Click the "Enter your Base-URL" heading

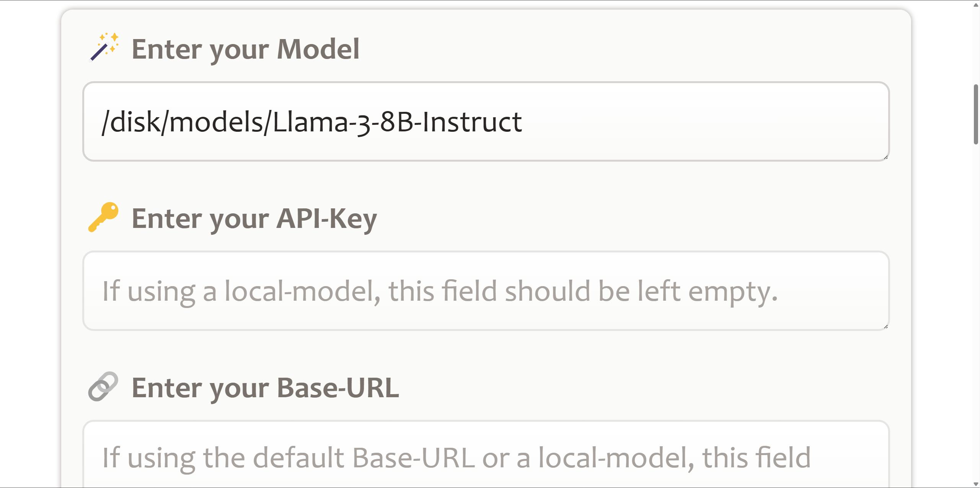[x=265, y=388]
